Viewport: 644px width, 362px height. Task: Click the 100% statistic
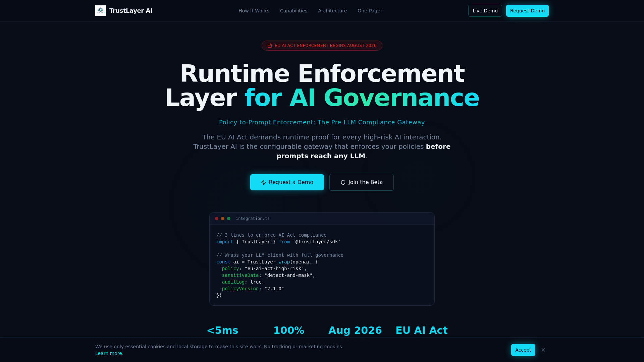point(289,330)
